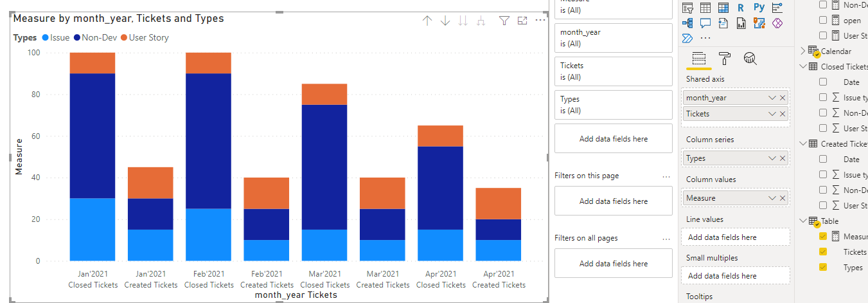The height and width of the screenshot is (303, 868).
Task: Remove month_year from Shared axis
Action: click(x=783, y=98)
